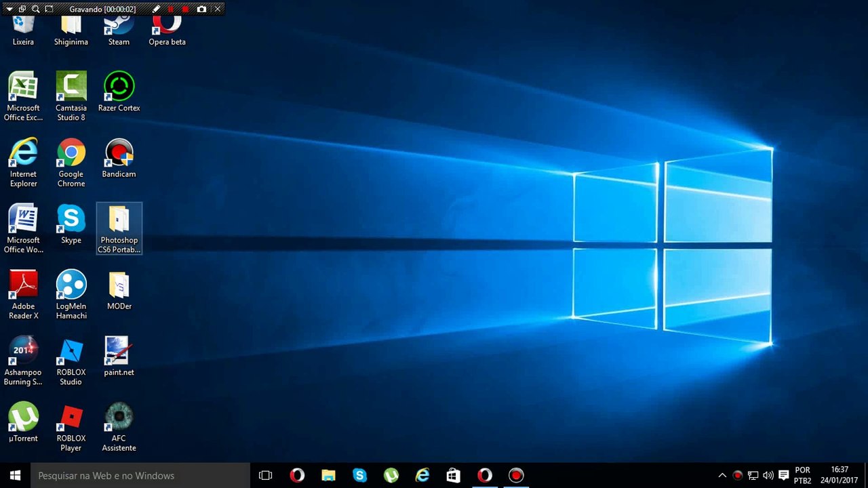Select the paint.net desktop shortcut

point(119,356)
